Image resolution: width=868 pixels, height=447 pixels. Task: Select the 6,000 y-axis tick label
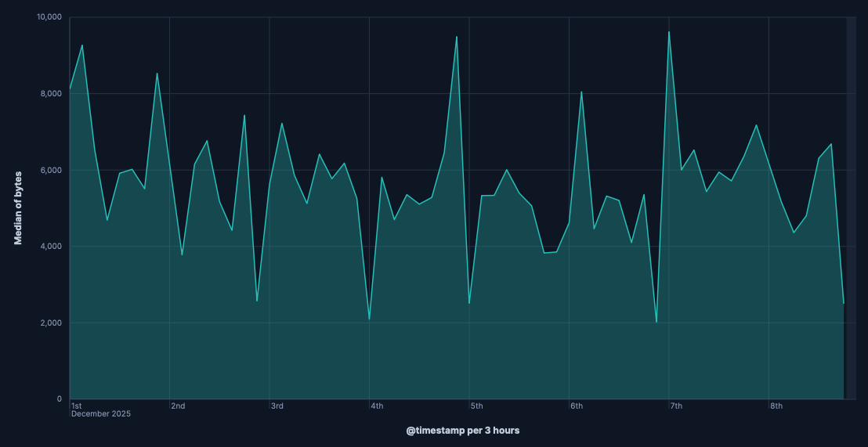point(51,170)
